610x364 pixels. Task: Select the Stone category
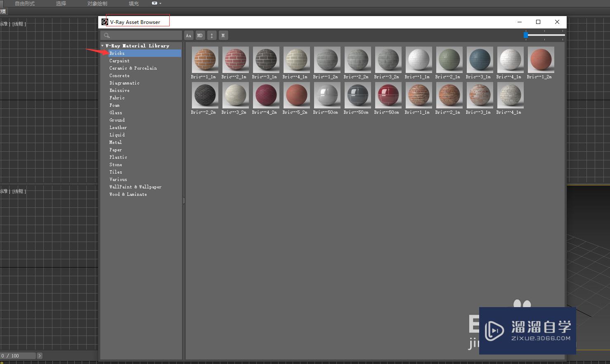[x=116, y=164]
